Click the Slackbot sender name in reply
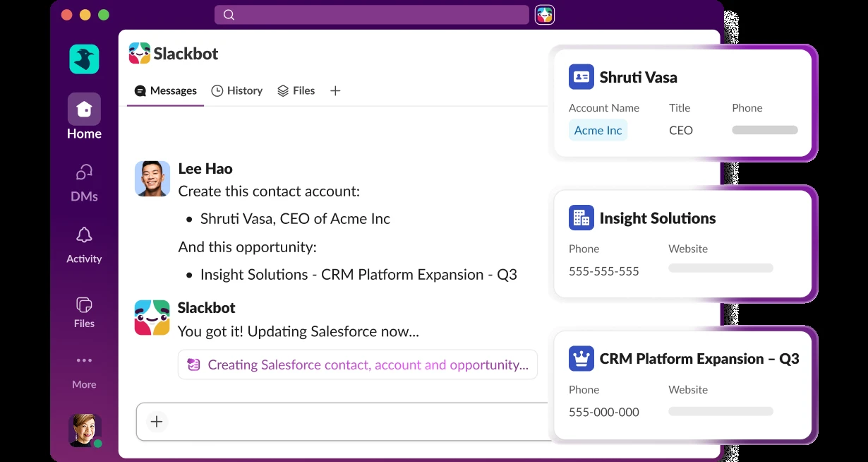Viewport: 868px width, 462px height. (x=207, y=308)
